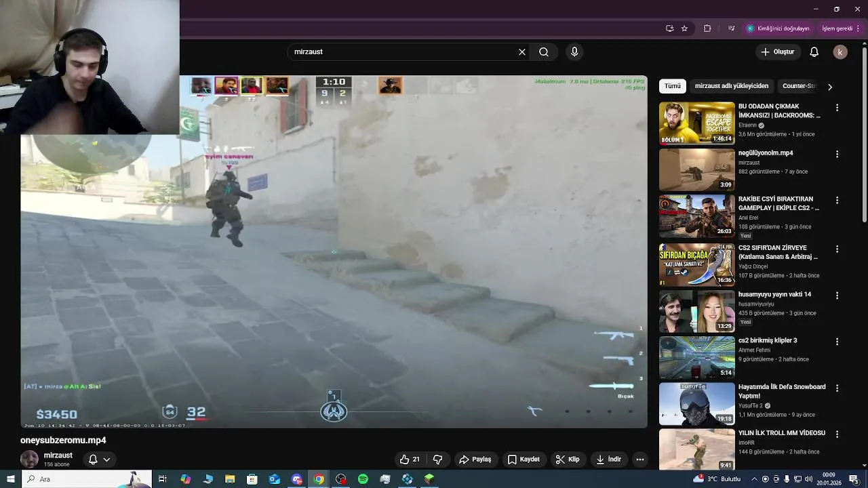
Task: Click the YouTube search magnifier button
Action: point(544,52)
